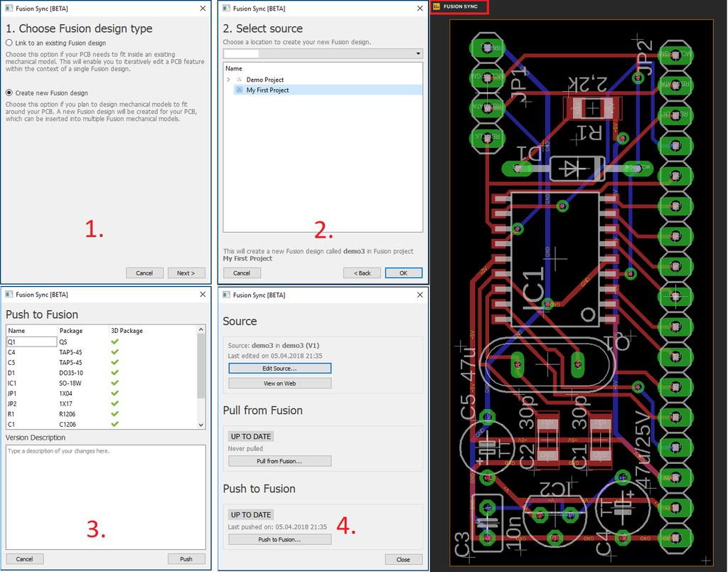Select 'Link to an existing Fusion design' radio
The image size is (728, 572).
click(9, 43)
